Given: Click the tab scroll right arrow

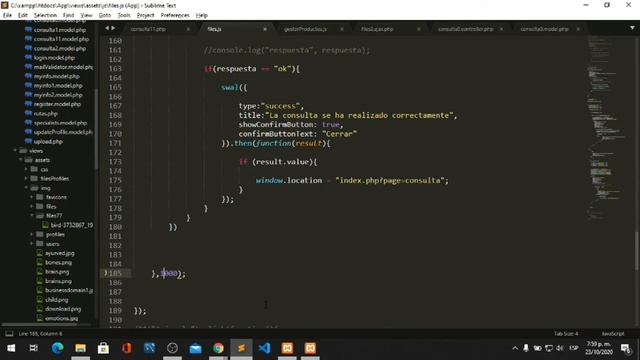Looking at the screenshot, I should click(x=113, y=28).
